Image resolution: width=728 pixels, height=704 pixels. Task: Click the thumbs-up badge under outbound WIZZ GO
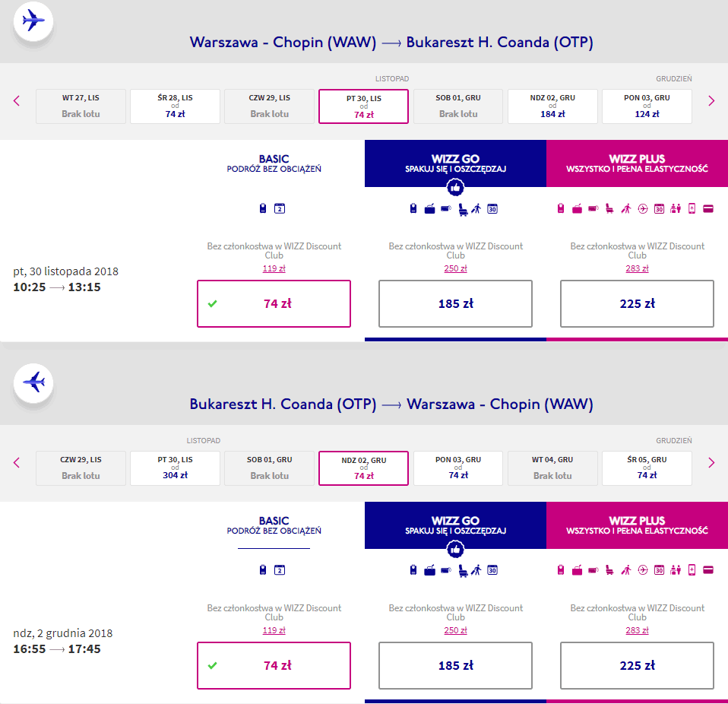coord(455,186)
